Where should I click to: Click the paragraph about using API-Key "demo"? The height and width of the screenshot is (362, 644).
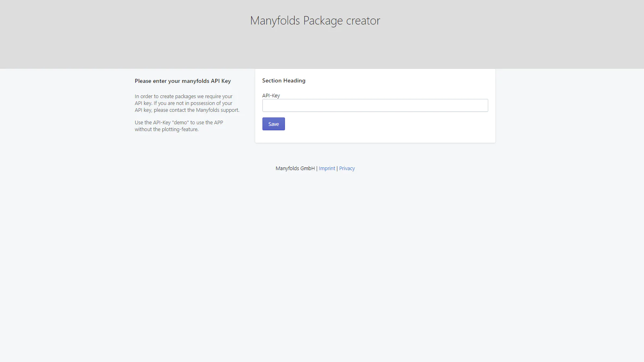coord(179,126)
